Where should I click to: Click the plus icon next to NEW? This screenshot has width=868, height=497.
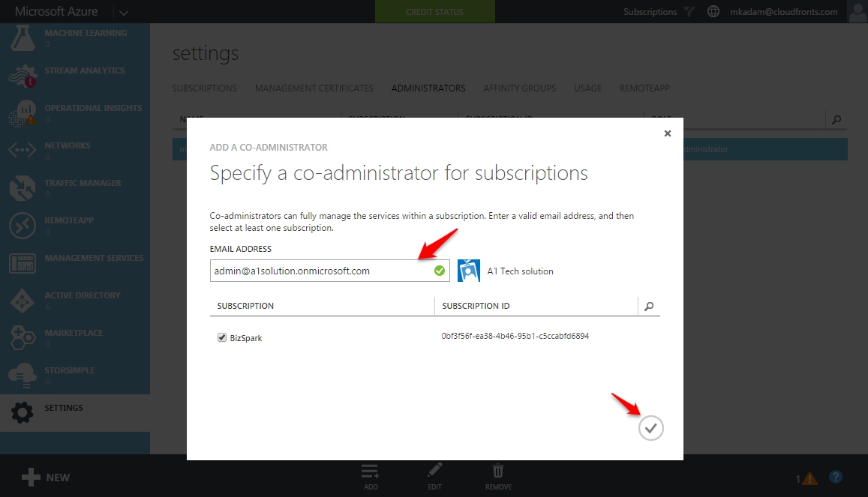click(x=31, y=477)
